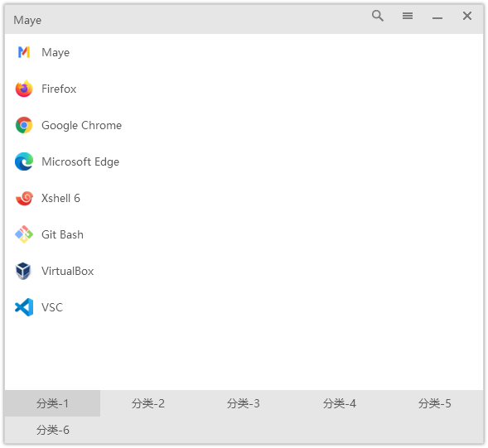488x448 pixels.
Task: Close the Maye window
Action: [467, 16]
